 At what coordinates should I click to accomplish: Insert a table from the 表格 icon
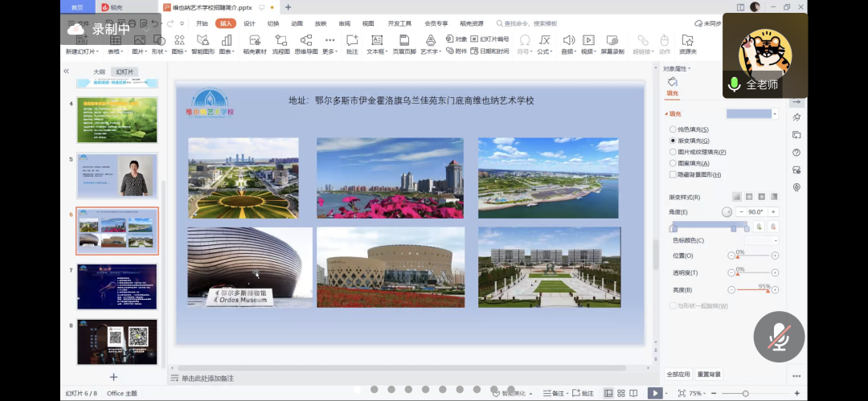(116, 41)
